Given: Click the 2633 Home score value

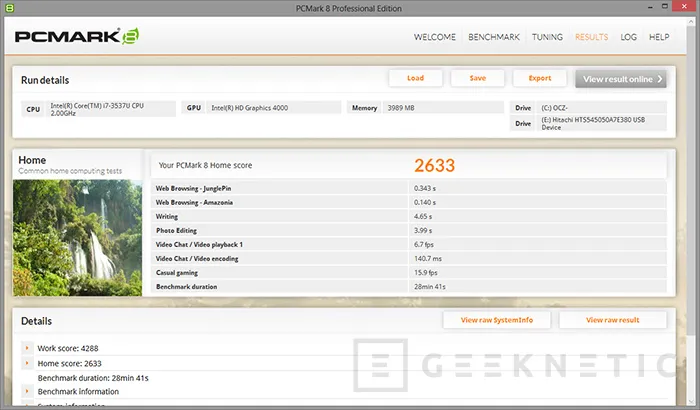Looking at the screenshot, I should pos(434,165).
